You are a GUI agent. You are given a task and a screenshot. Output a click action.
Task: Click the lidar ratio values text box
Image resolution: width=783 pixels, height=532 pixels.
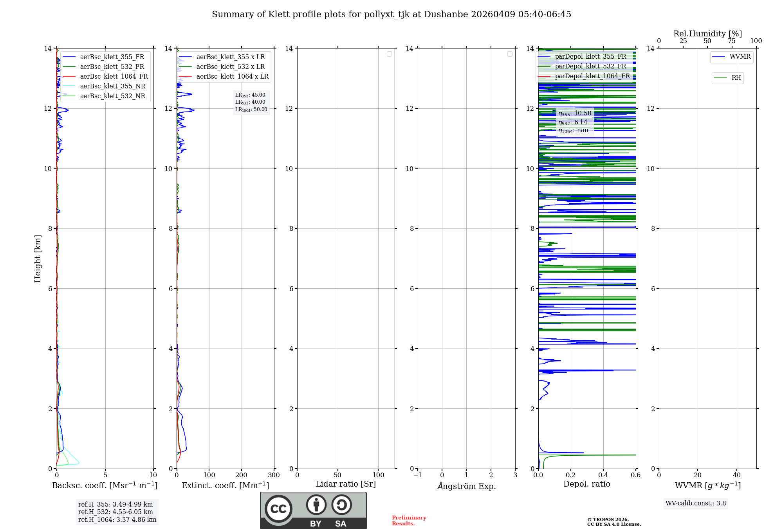pos(251,102)
